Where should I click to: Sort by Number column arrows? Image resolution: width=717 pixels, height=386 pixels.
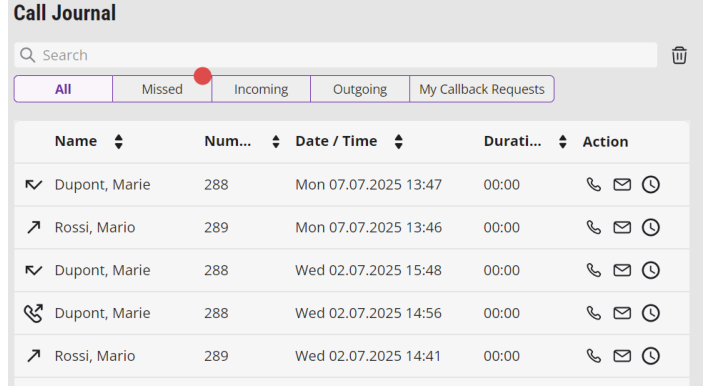click(x=276, y=141)
